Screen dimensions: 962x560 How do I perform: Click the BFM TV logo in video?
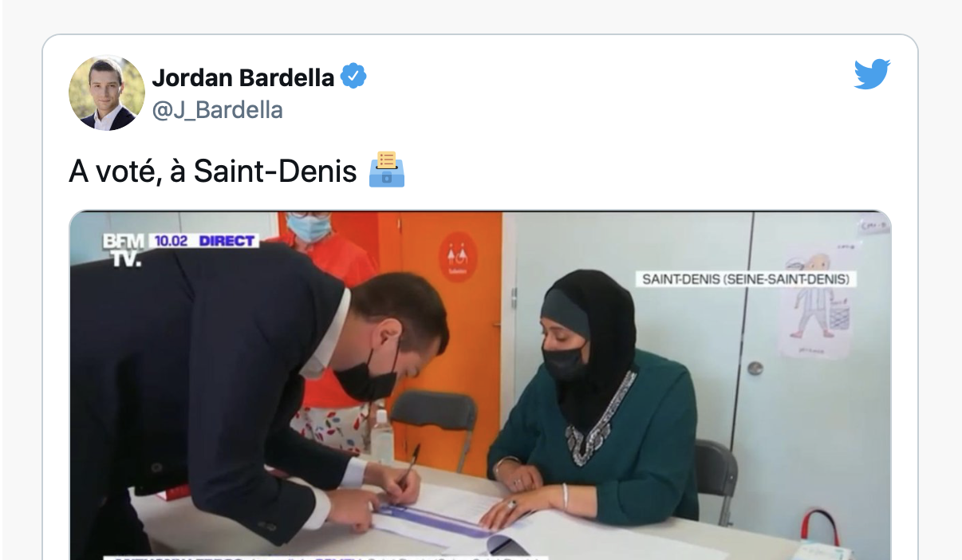pos(121,250)
